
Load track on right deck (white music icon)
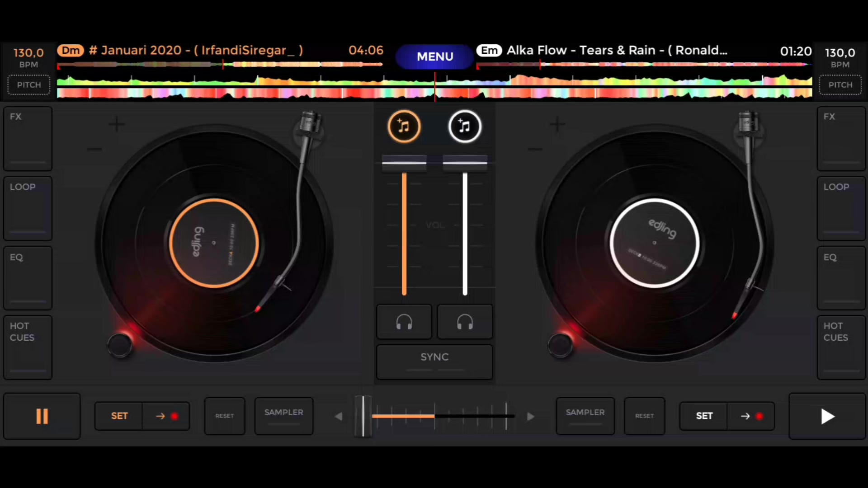point(464,127)
